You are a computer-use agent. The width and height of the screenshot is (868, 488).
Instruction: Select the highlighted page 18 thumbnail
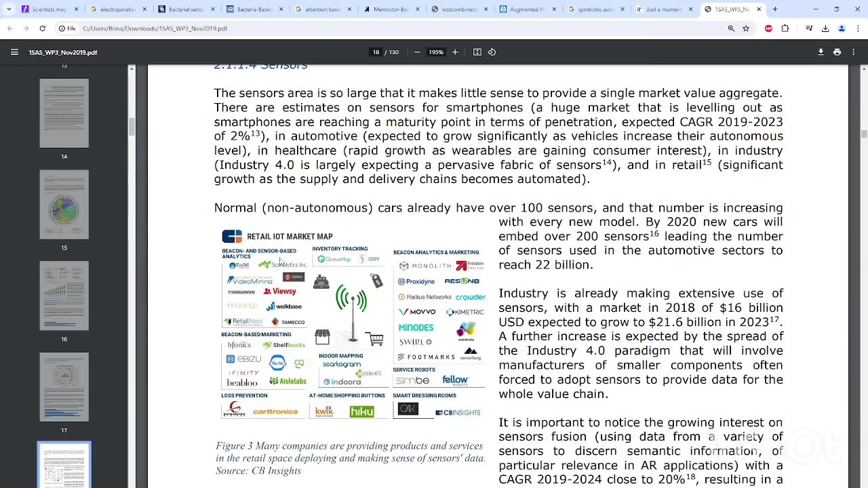pyautogui.click(x=64, y=465)
